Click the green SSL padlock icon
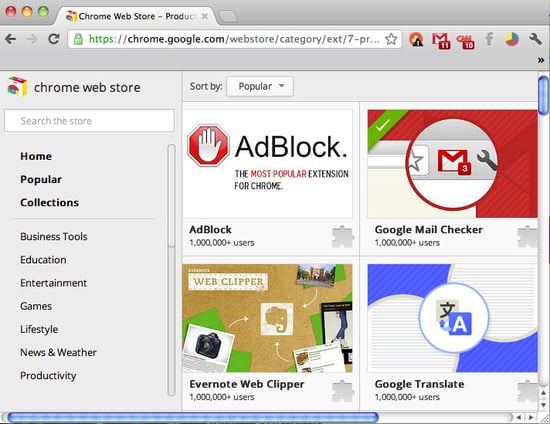This screenshot has height=424, width=550. (x=78, y=39)
